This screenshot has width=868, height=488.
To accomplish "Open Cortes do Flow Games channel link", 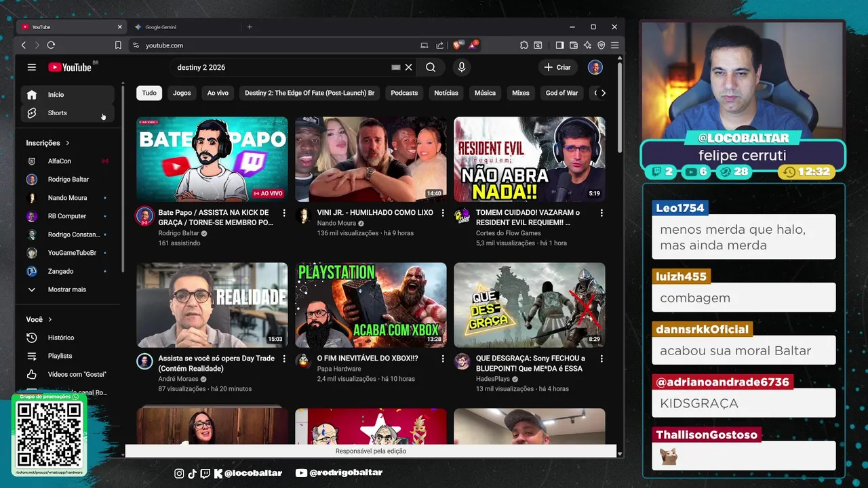I will pyautogui.click(x=508, y=233).
